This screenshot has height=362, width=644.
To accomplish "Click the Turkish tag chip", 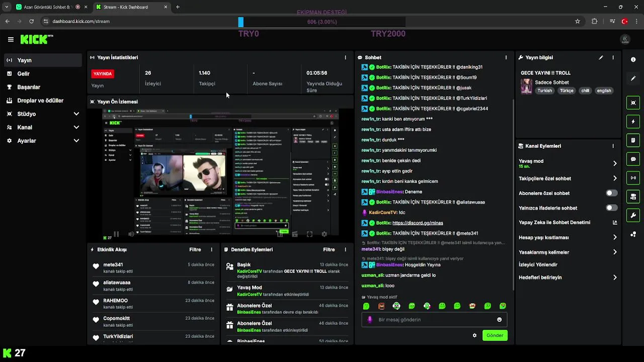I will (544, 90).
